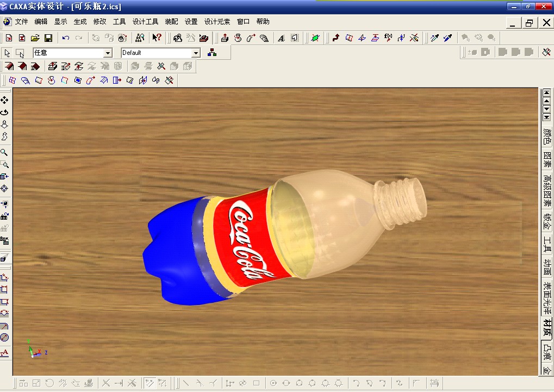
Task: Open the What's This help pointer
Action: pos(157,38)
